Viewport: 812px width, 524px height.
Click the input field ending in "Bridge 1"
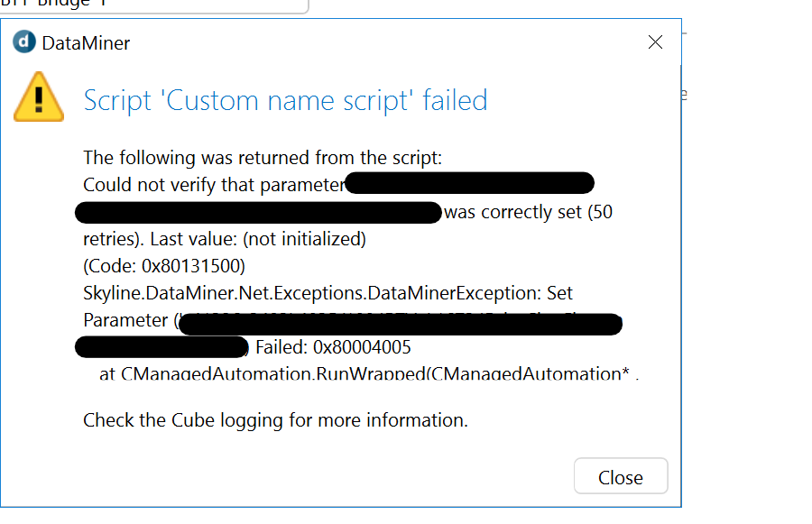click(154, 6)
